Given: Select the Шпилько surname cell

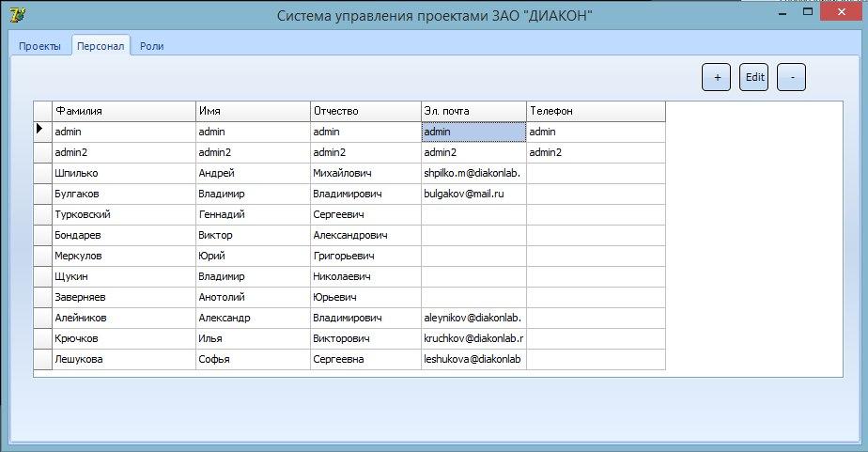Looking at the screenshot, I should (x=123, y=173).
